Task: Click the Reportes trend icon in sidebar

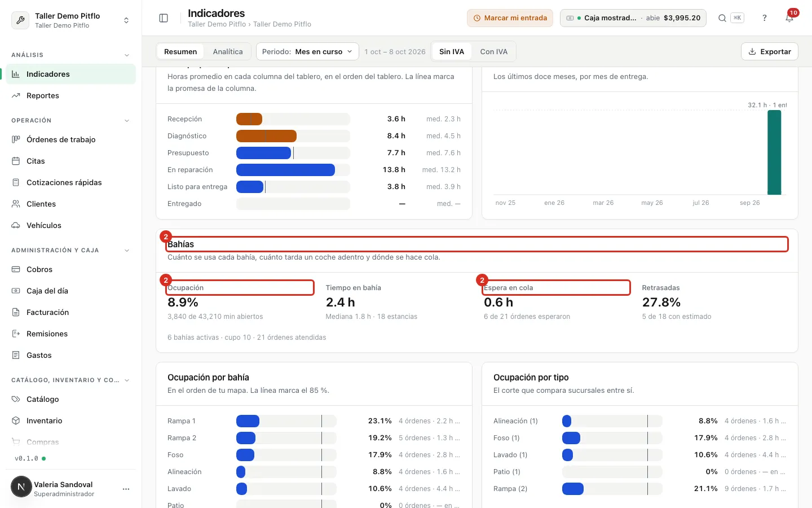Action: (16, 95)
